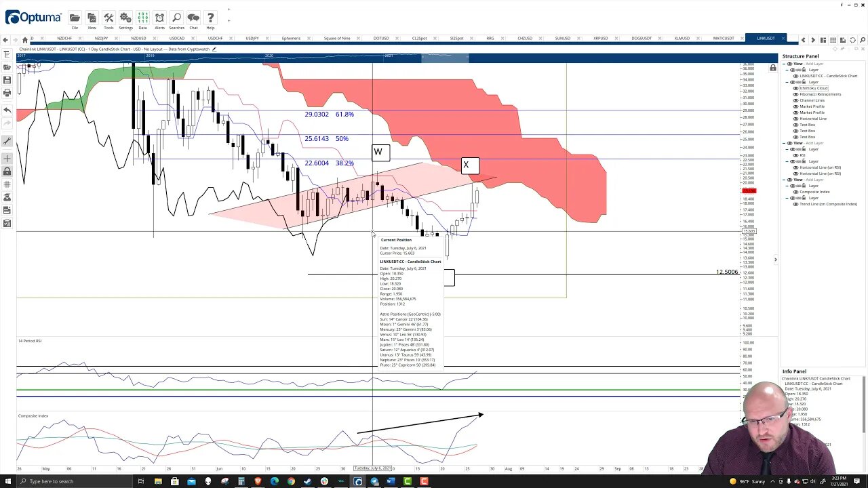Image resolution: width=868 pixels, height=488 pixels.
Task: Toggle visibility of RSI item
Action: coord(796,155)
